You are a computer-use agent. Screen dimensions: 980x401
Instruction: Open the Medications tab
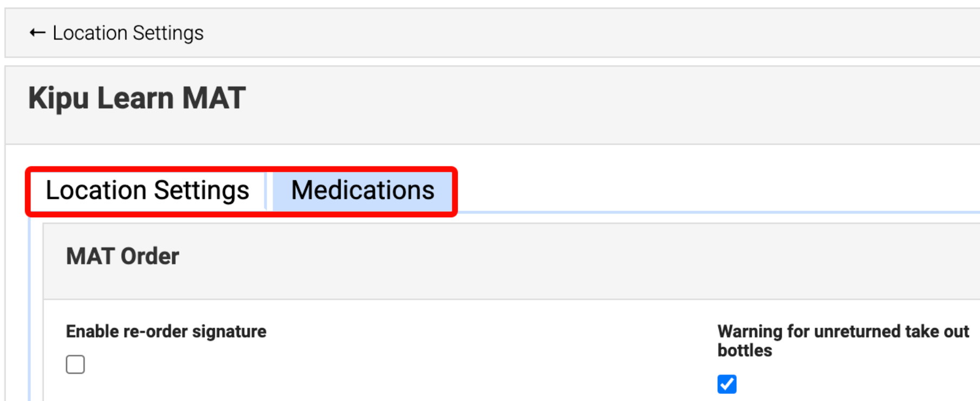[362, 190]
